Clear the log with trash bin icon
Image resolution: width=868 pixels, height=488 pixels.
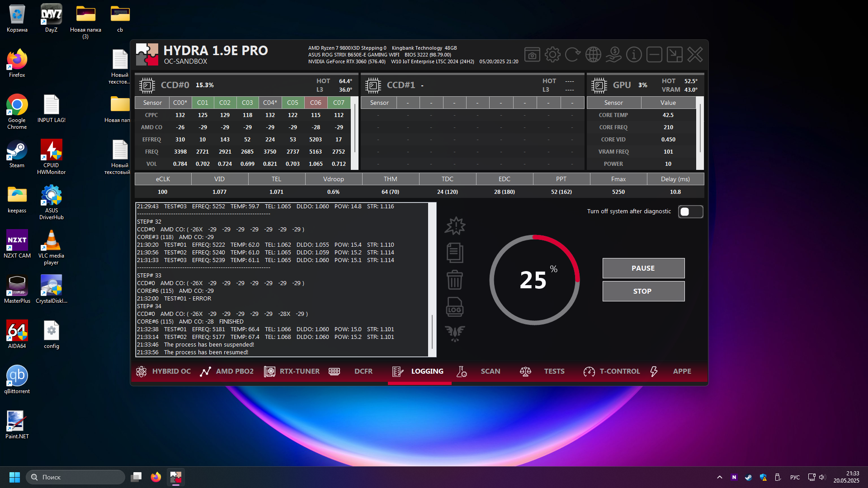pos(455,280)
